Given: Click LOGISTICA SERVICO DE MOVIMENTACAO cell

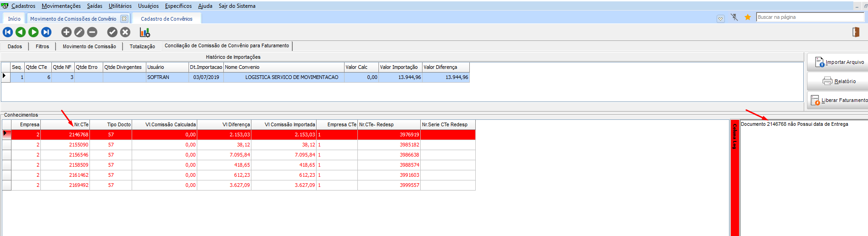Looking at the screenshot, I should (284, 77).
